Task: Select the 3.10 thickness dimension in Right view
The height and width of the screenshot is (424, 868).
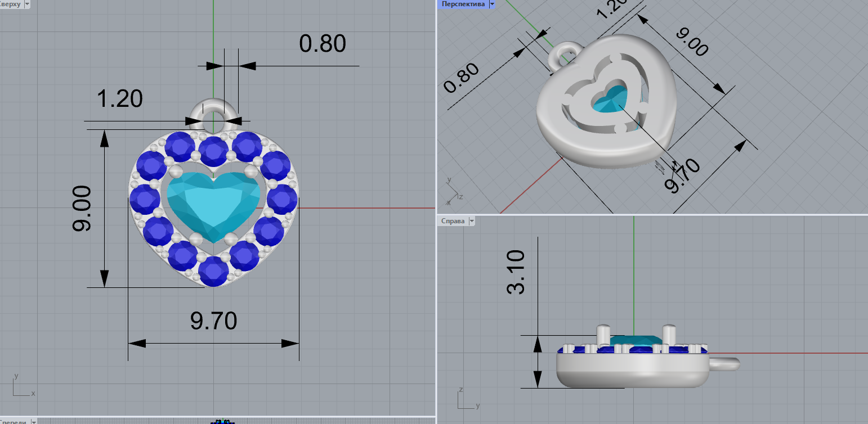Action: tap(516, 272)
